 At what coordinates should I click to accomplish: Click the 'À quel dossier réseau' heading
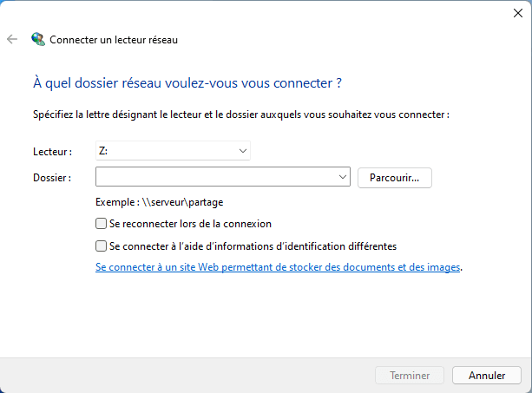[x=187, y=83]
